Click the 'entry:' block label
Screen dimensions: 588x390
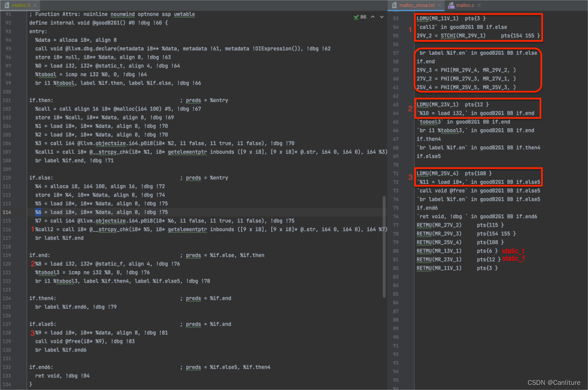click(x=38, y=32)
